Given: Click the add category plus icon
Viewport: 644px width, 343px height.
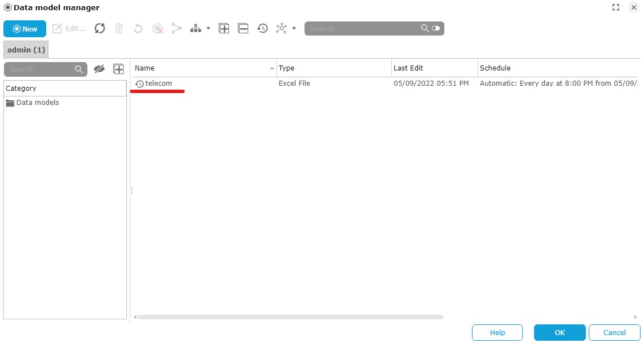Looking at the screenshot, I should point(118,69).
